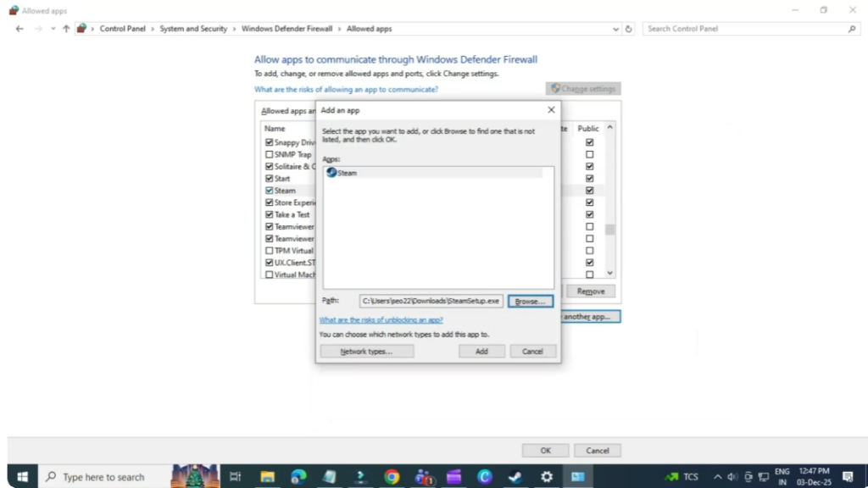Open the notification center in the system tray
868x488 pixels.
pos(846,476)
